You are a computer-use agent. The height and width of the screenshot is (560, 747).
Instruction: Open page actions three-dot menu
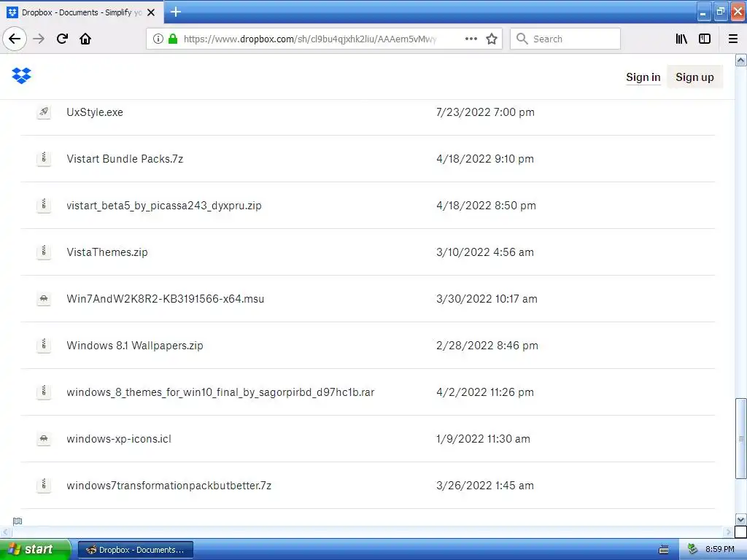tap(471, 39)
